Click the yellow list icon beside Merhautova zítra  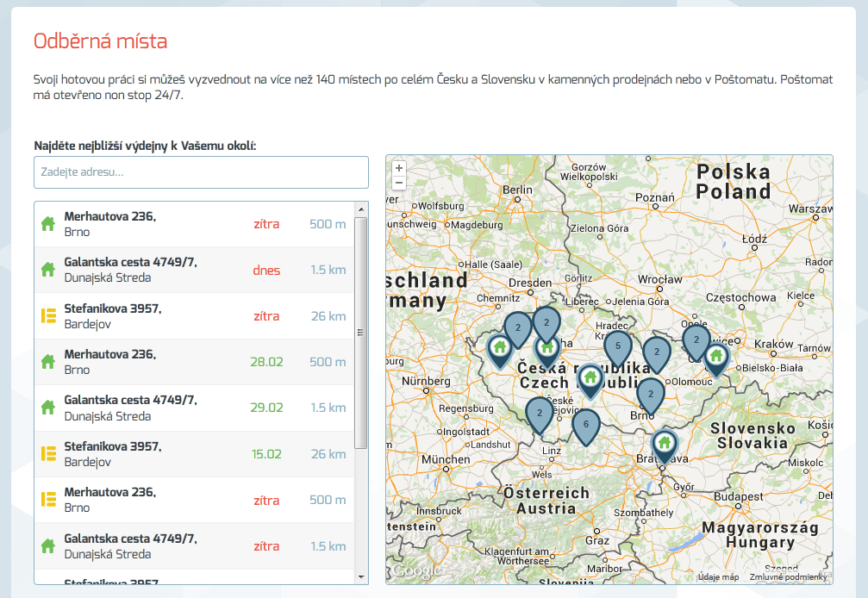point(49,500)
